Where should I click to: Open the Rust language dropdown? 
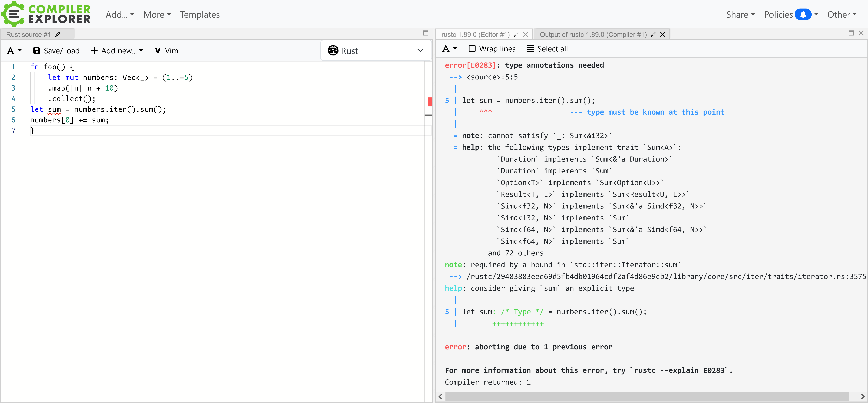point(376,51)
